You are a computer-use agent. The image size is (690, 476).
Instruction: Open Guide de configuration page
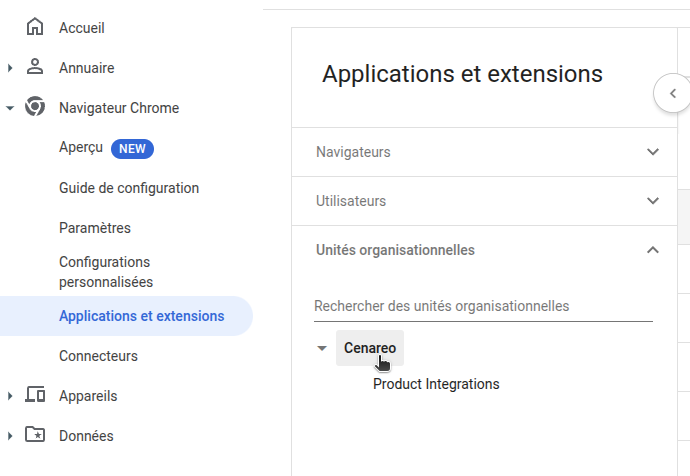(x=129, y=188)
